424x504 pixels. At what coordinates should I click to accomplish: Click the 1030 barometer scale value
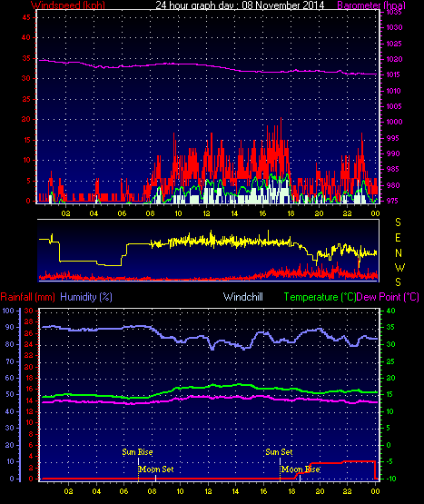pos(394,27)
